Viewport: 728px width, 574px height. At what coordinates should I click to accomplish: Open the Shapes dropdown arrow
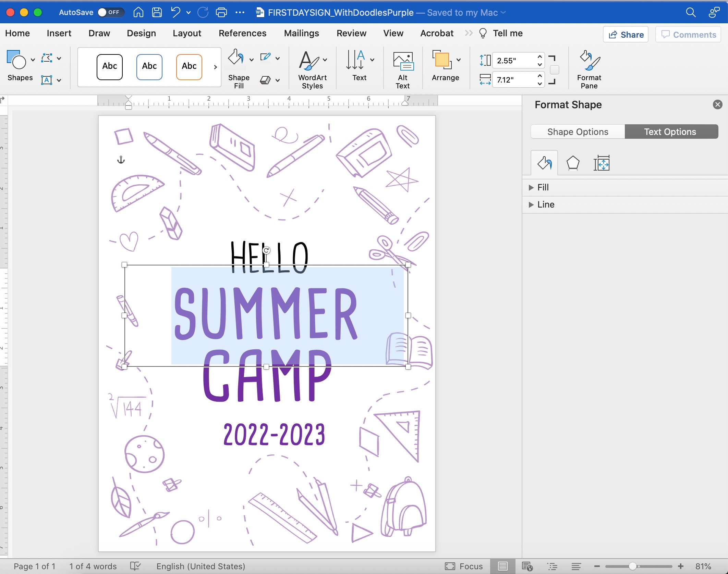33,59
